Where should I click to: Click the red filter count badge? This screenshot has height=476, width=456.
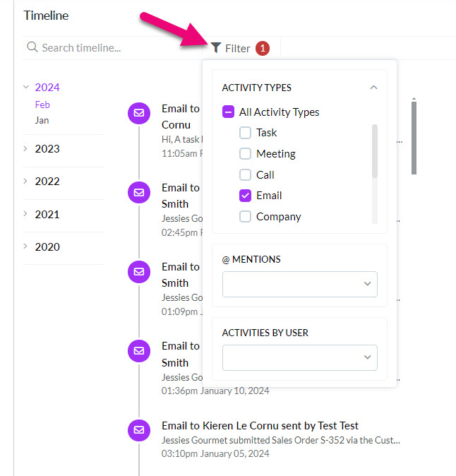coord(263,48)
